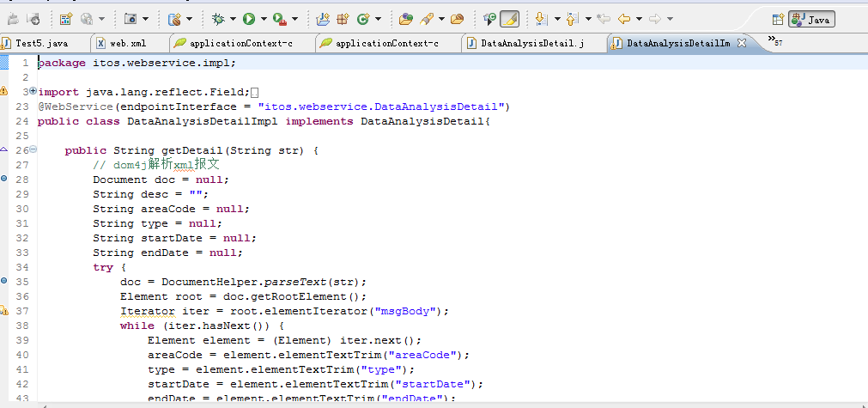Screen dimensions: 868x408
Task: Toggle breakpoint marker on line 35
Action: click(4, 281)
